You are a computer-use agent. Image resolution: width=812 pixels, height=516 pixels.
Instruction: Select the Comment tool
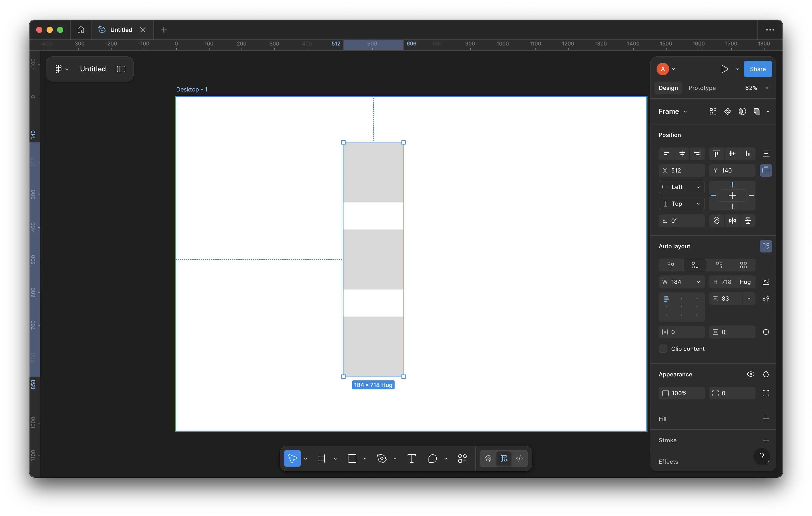click(x=432, y=458)
